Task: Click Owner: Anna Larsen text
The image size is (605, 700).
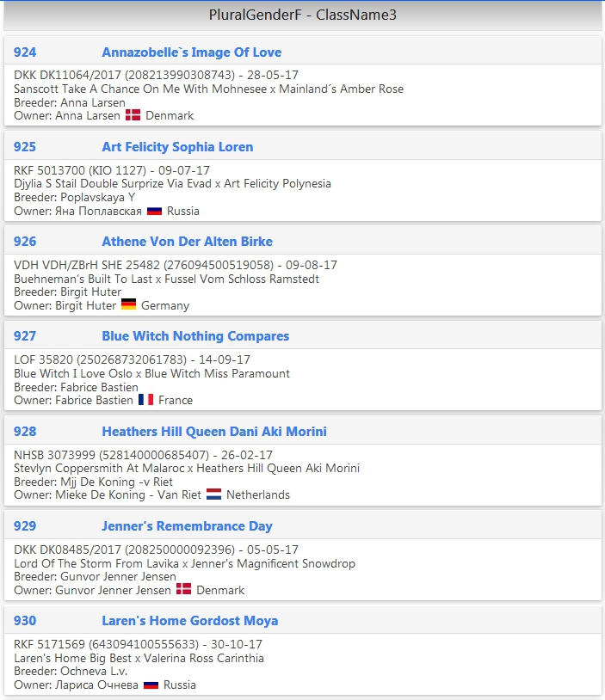Action: pyautogui.click(x=67, y=115)
